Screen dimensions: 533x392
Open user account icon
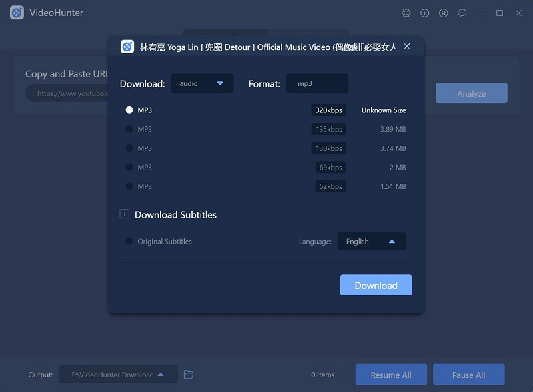pos(443,13)
